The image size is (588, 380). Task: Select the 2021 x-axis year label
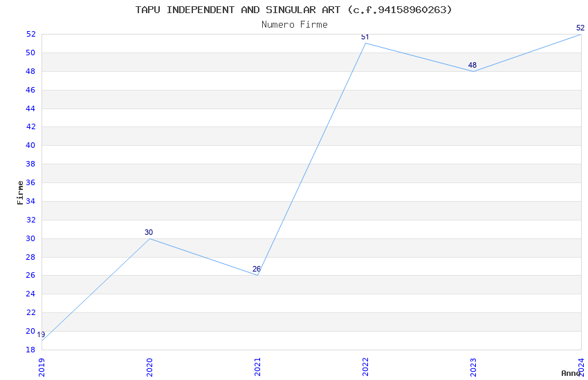click(257, 367)
